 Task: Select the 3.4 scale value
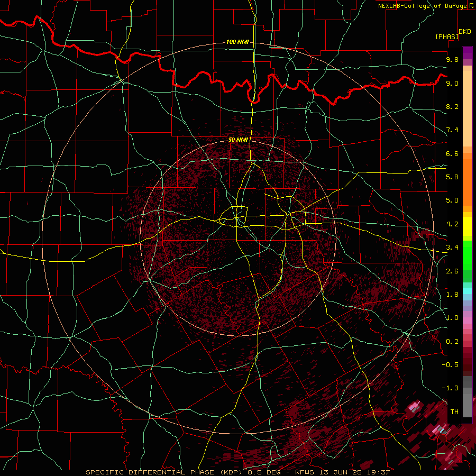pyautogui.click(x=452, y=248)
